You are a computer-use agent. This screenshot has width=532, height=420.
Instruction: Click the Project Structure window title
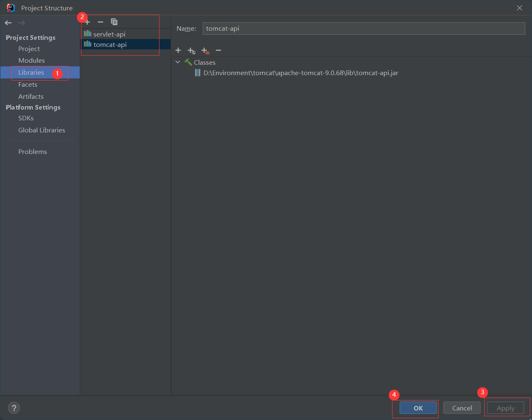[47, 8]
